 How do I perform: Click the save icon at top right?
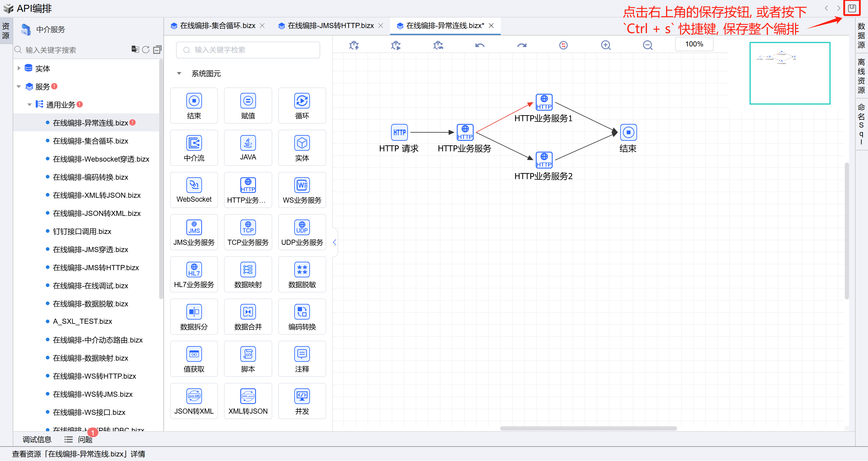point(851,8)
